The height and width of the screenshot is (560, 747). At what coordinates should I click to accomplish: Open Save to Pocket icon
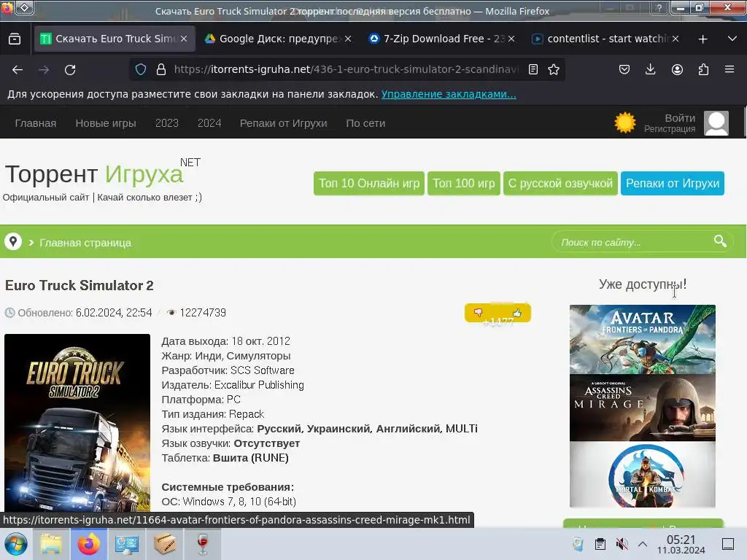(624, 69)
